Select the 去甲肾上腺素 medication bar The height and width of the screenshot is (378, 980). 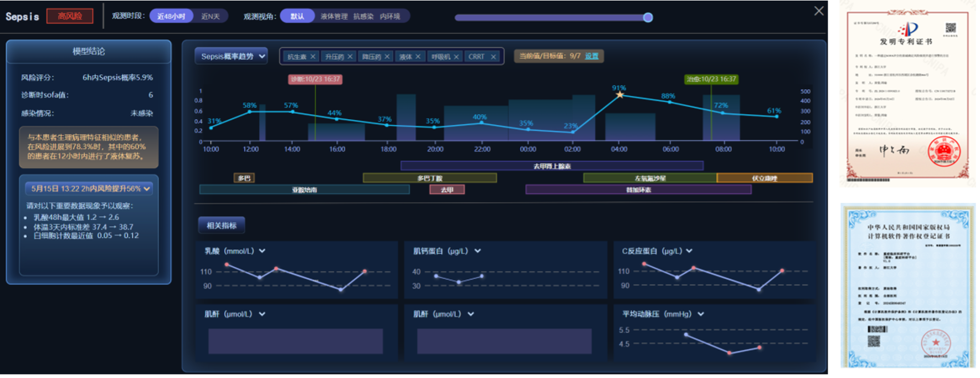click(x=552, y=166)
